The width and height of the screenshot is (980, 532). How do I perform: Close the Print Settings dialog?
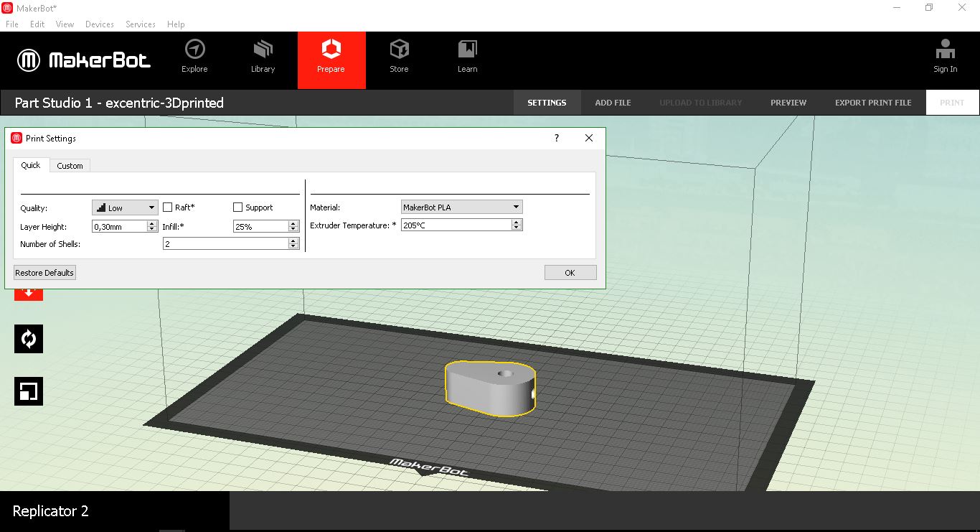[589, 138]
